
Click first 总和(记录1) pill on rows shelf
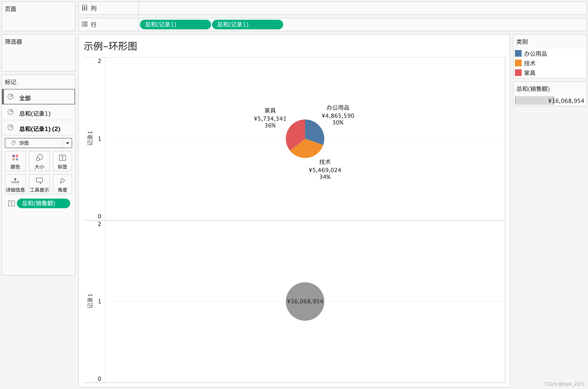click(175, 25)
